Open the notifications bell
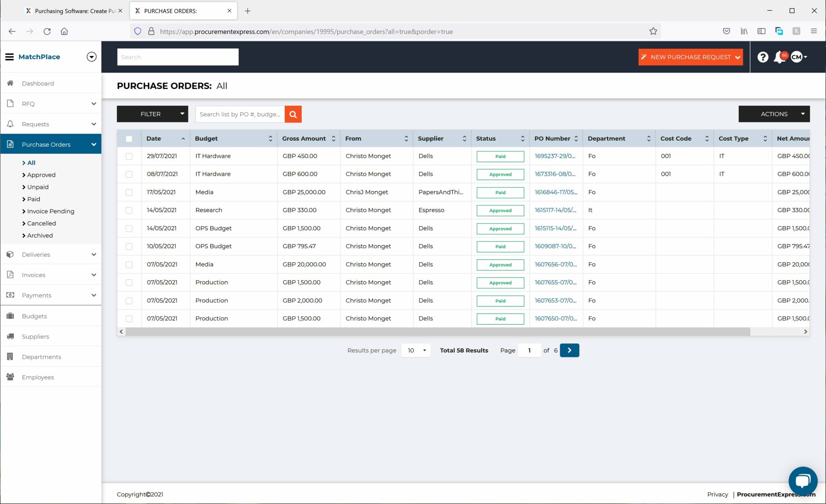This screenshot has height=504, width=826. coord(779,57)
